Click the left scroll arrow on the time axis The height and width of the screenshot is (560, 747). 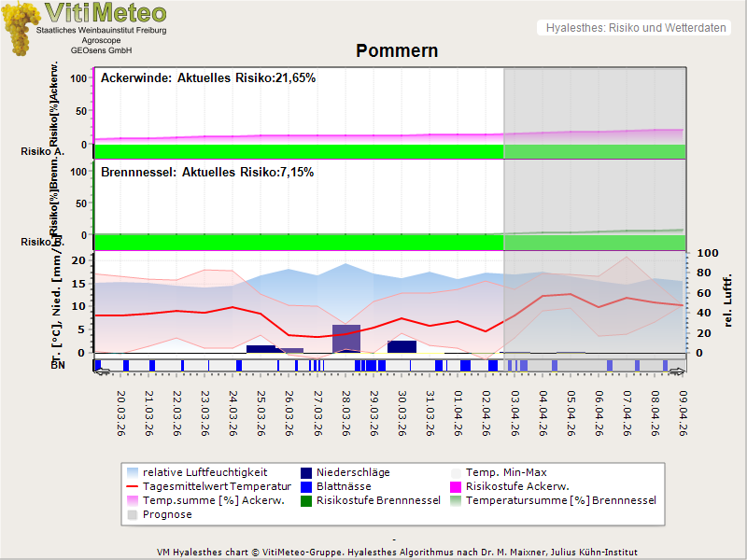(x=102, y=372)
